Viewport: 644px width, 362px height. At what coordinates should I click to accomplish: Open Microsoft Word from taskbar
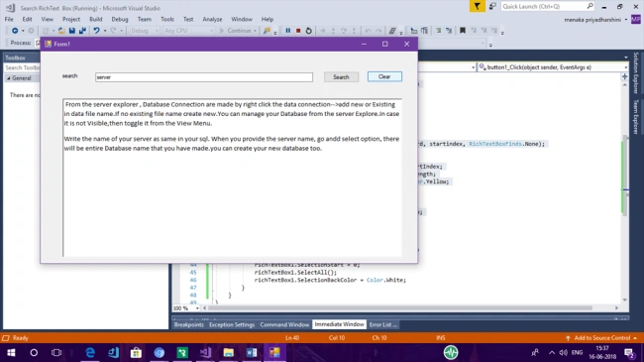[x=252, y=352]
